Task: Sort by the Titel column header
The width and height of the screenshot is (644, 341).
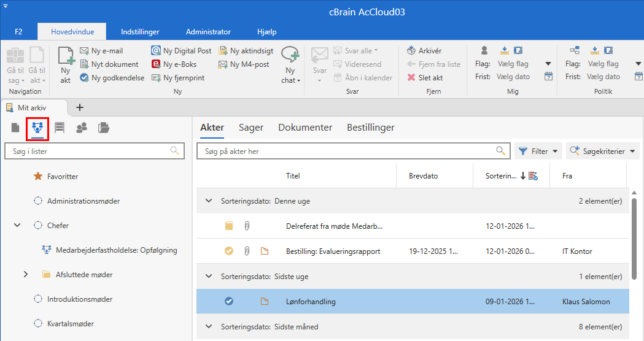Action: click(x=293, y=175)
